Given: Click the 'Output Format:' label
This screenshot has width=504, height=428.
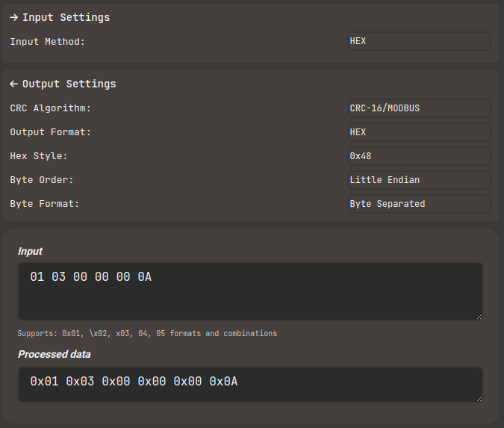Looking at the screenshot, I should coord(51,132).
